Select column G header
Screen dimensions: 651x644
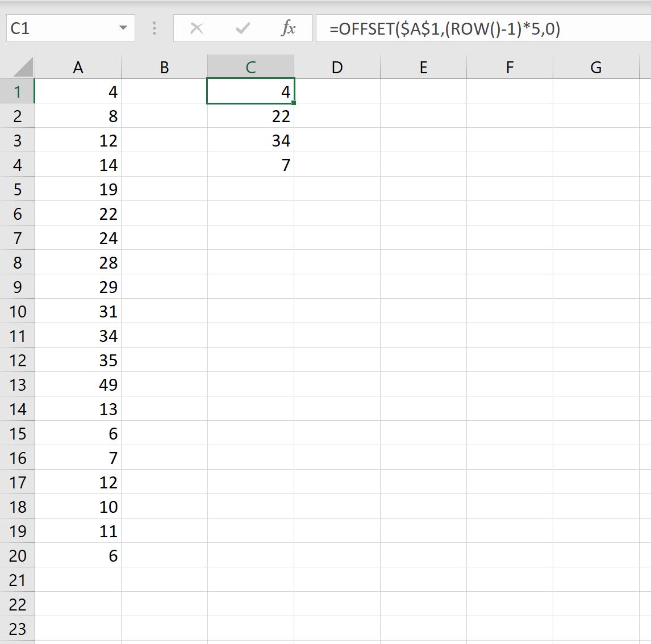click(596, 67)
